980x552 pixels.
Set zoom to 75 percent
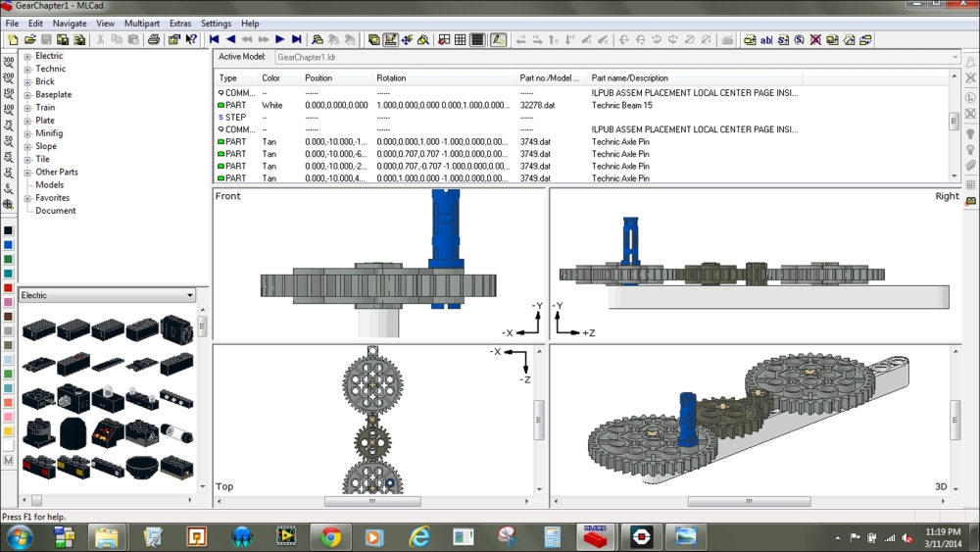click(8, 125)
